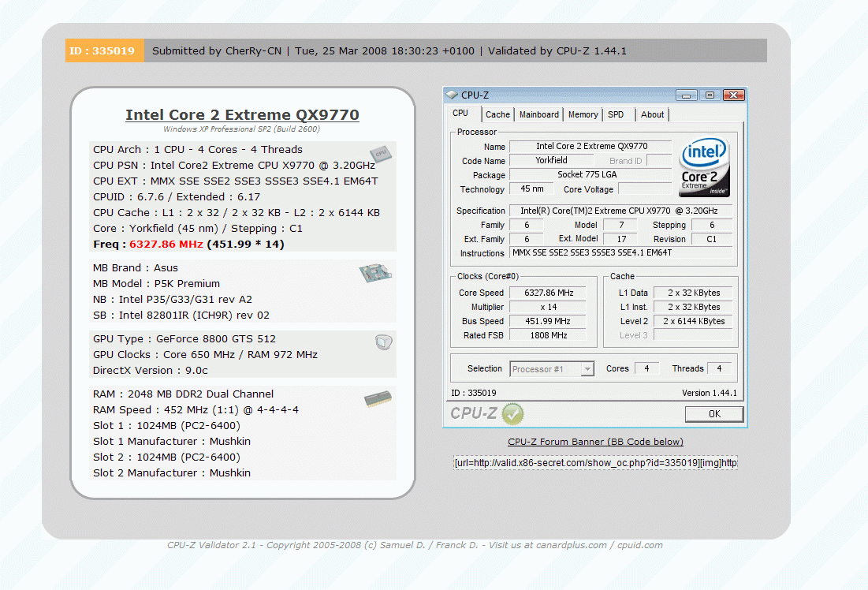Screen dimensions: 868x590
Task: Click the red 6327.86 MHz frequency text
Action: coord(166,245)
